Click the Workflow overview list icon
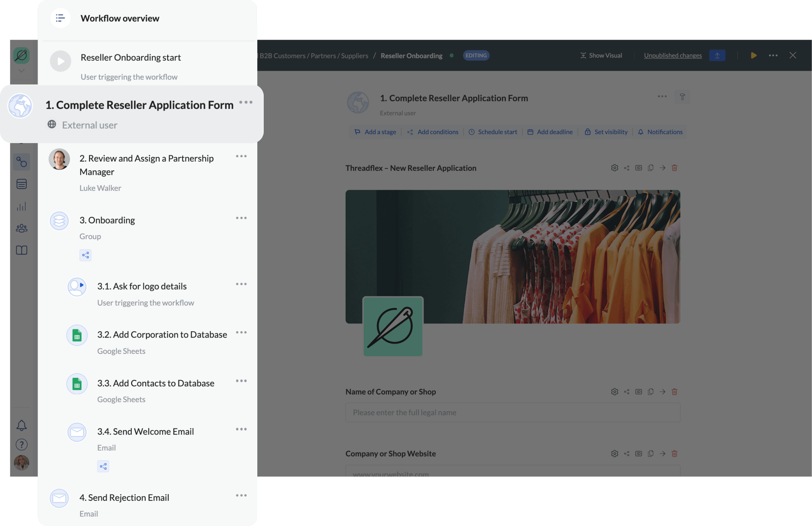Viewport: 812px width, 526px height. (60, 18)
